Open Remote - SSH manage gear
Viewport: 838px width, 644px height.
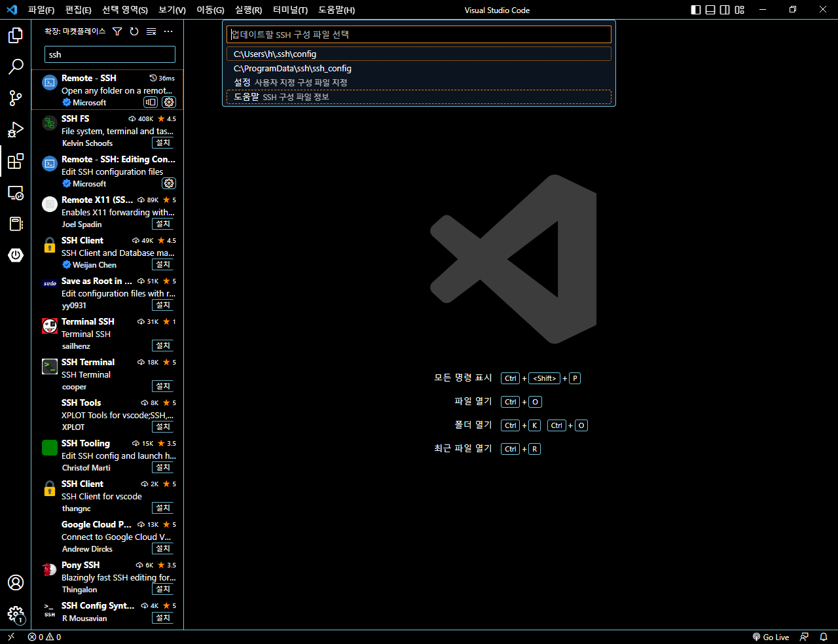coord(169,102)
